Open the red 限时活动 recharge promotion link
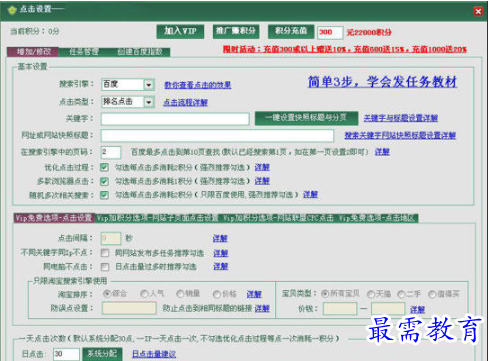 (x=345, y=49)
